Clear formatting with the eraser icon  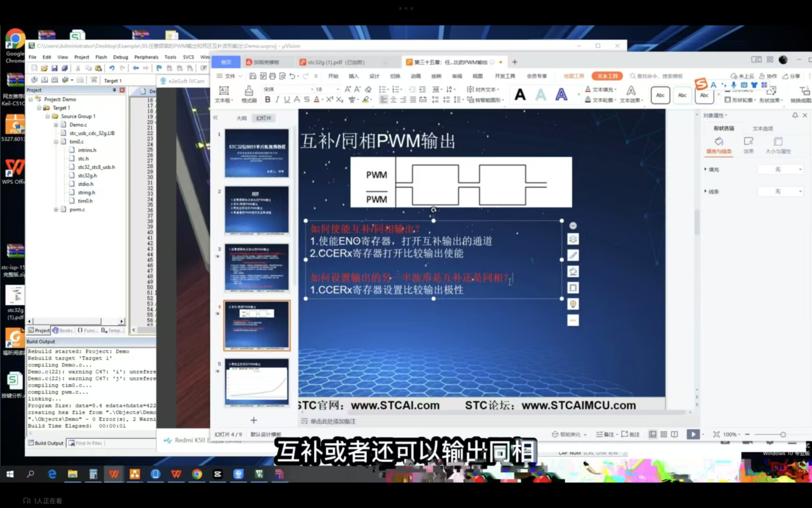click(x=368, y=89)
